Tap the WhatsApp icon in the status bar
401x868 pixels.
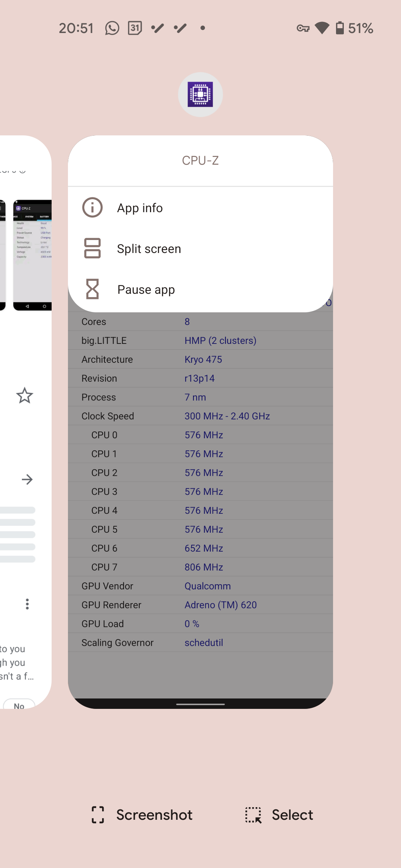point(112,28)
